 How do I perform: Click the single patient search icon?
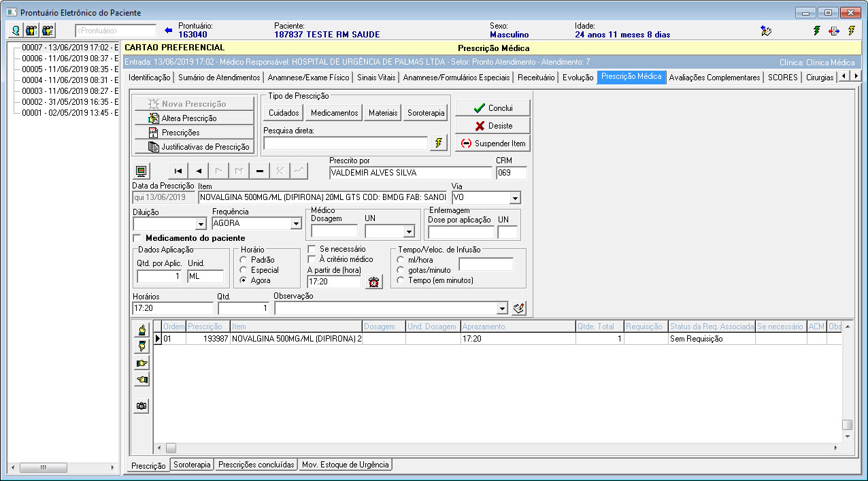[15, 31]
